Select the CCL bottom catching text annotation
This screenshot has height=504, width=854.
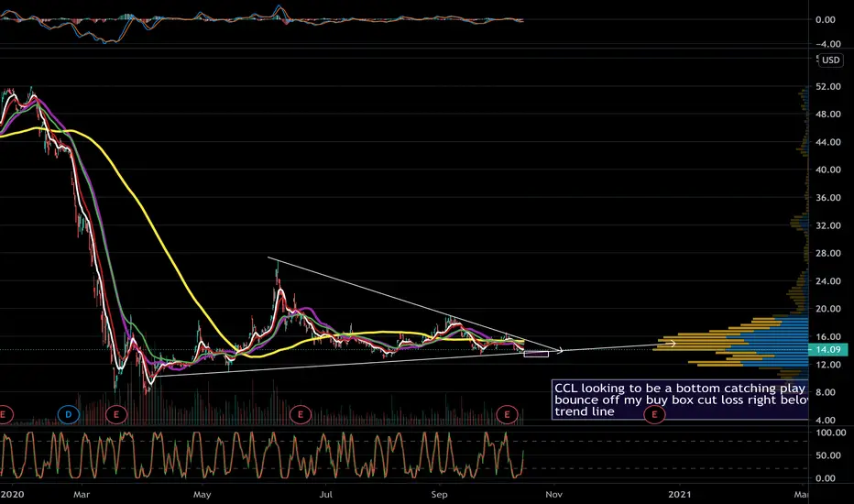click(x=680, y=400)
